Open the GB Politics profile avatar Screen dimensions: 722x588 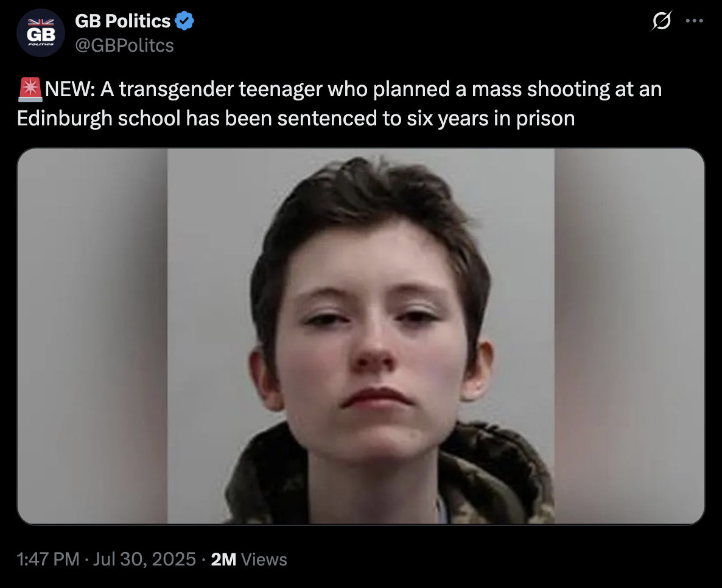pyautogui.click(x=41, y=33)
